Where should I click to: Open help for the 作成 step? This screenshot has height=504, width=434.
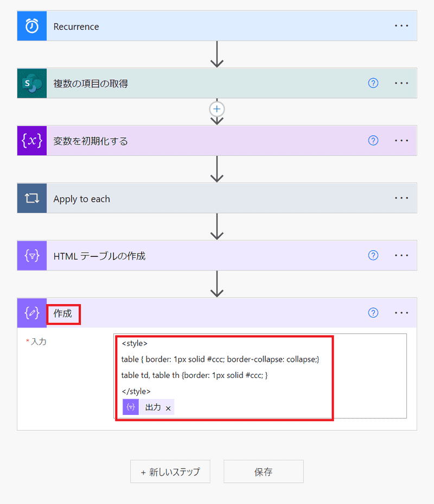click(x=373, y=313)
